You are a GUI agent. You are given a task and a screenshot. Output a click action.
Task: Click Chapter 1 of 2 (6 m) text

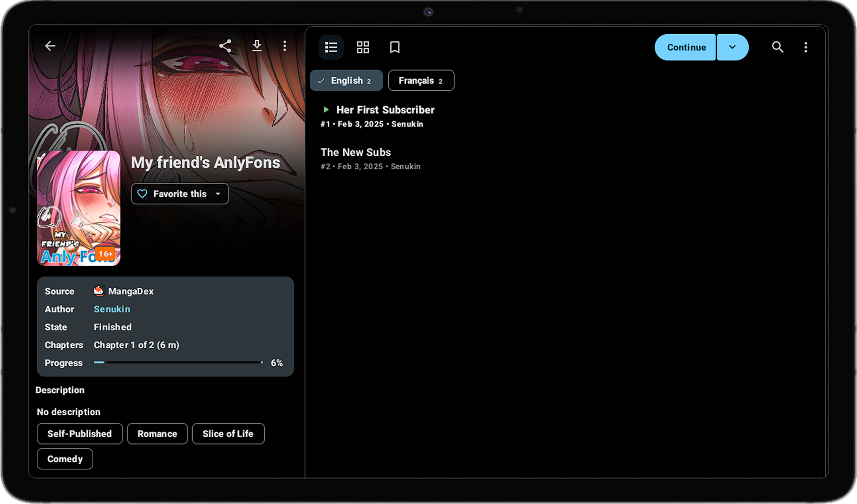click(x=137, y=345)
